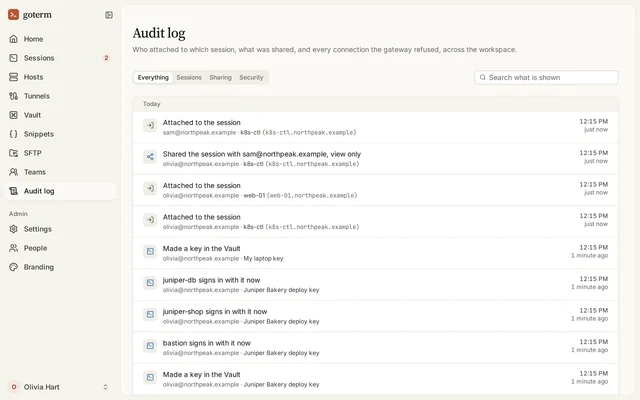The width and height of the screenshot is (640, 400).
Task: Click the goterm logo icon
Action: [13, 15]
